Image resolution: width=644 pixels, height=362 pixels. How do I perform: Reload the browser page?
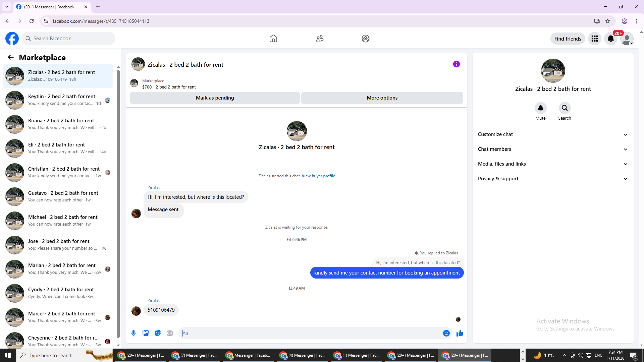pos(32,21)
